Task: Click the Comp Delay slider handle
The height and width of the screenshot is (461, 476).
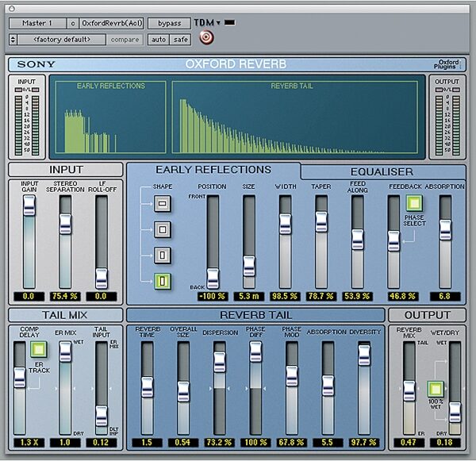Action: tap(20, 378)
